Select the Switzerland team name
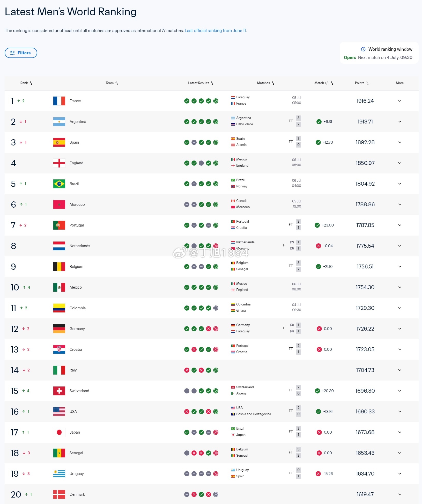Screen dimensions: 422x504 pyautogui.click(x=79, y=391)
